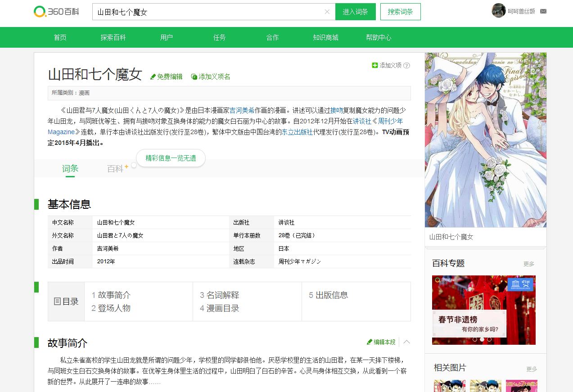Switch to the 词条 tab
This screenshot has height=392, width=573.
click(x=70, y=168)
